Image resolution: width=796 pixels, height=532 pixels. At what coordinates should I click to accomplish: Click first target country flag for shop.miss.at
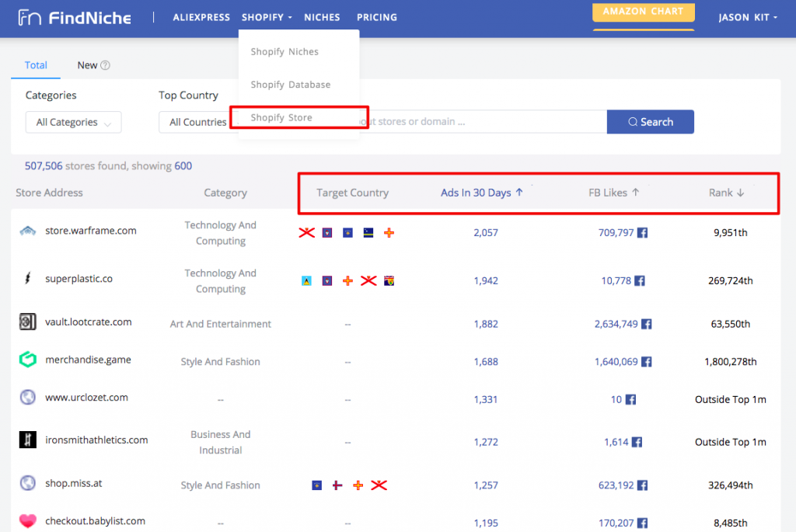click(x=317, y=485)
